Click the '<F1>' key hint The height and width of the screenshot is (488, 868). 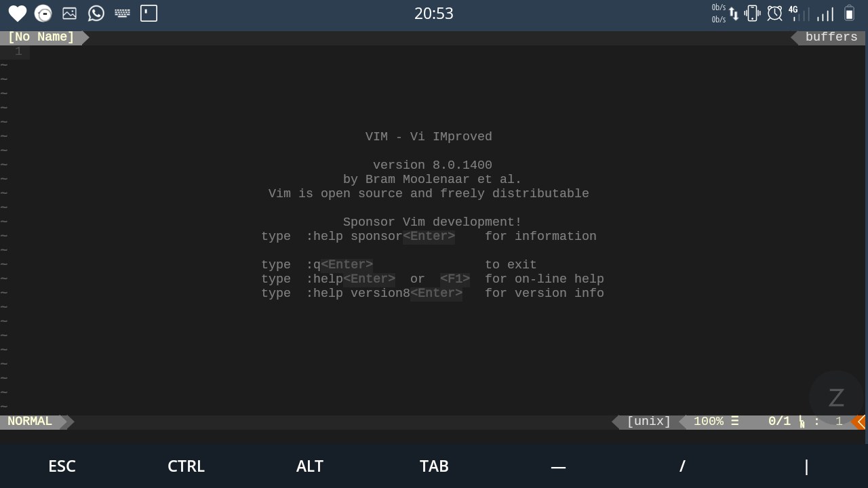click(x=455, y=279)
